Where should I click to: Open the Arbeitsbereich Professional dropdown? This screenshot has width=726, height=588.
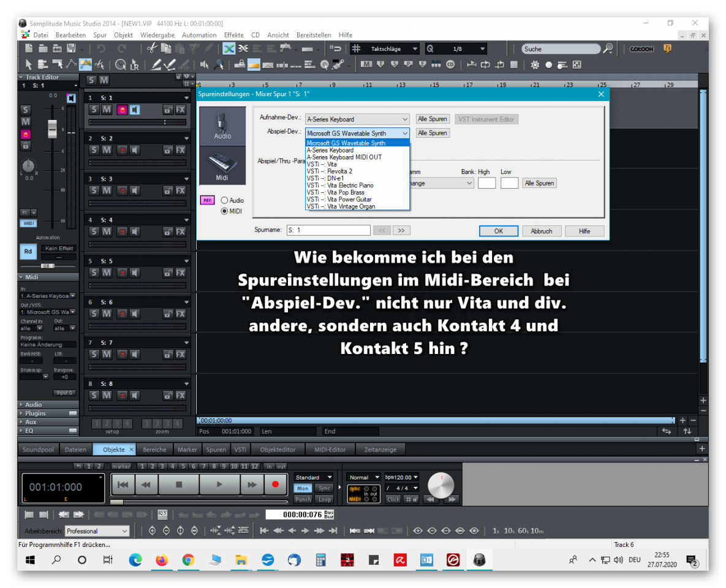pyautogui.click(x=97, y=531)
